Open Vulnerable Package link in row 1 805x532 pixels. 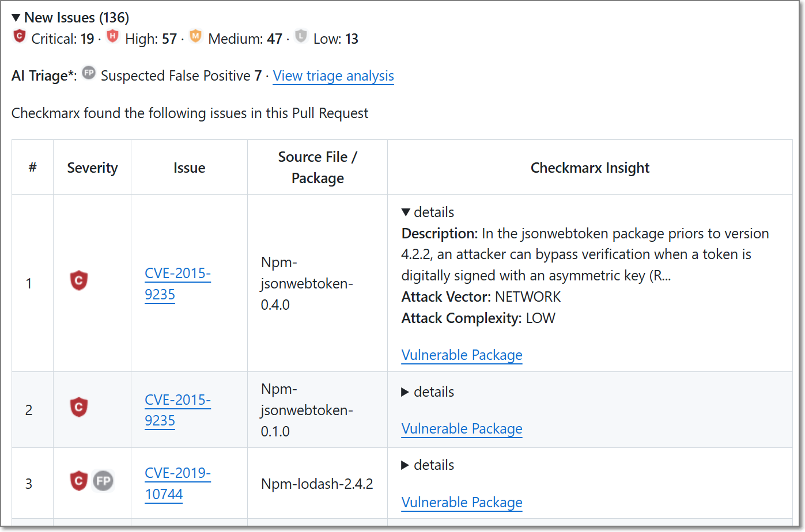tap(462, 355)
